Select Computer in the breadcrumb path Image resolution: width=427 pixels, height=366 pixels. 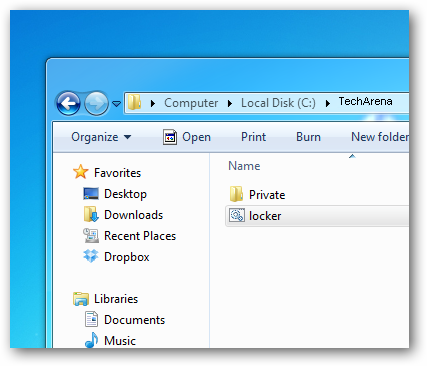[x=191, y=103]
